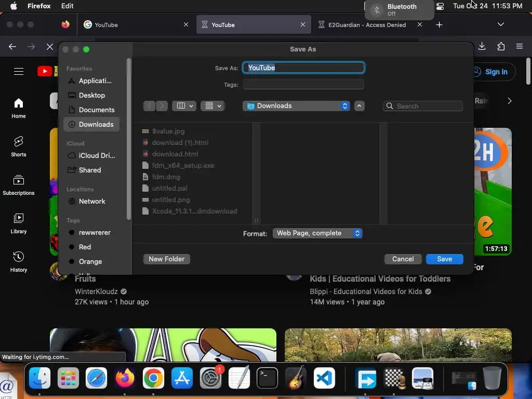Open YouTube Library in sidebar
532x399 pixels.
point(19,223)
